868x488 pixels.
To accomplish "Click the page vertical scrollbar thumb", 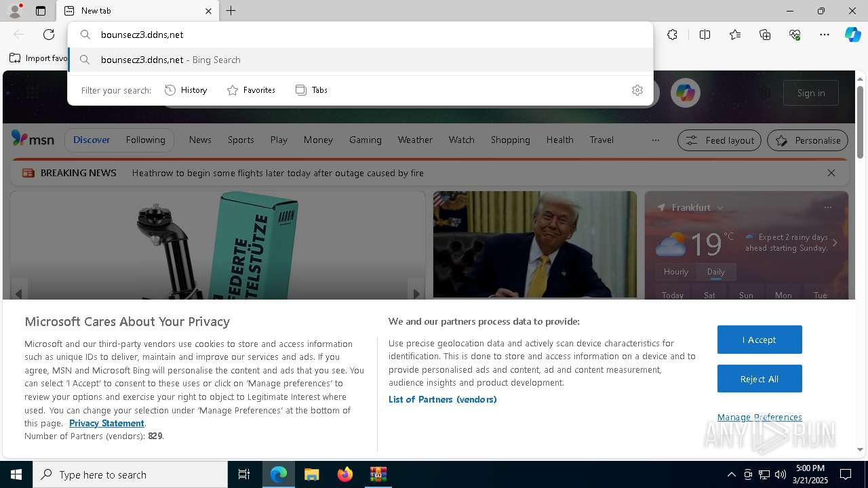I will [x=860, y=122].
